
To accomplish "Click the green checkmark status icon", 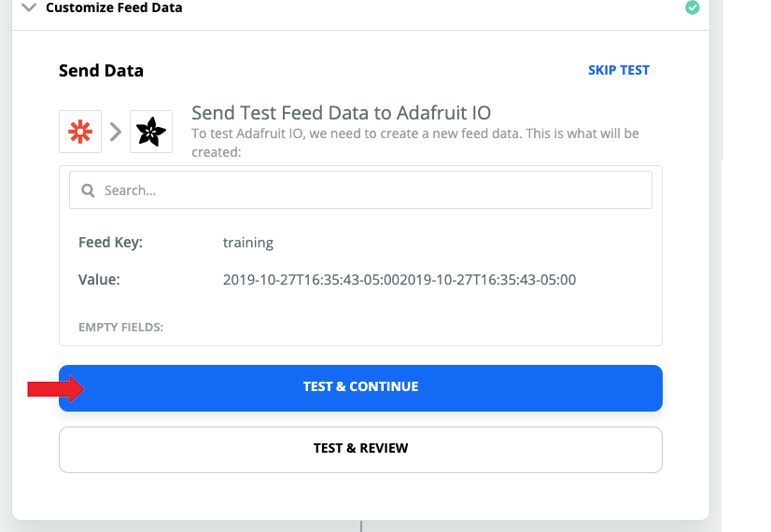I will [692, 7].
